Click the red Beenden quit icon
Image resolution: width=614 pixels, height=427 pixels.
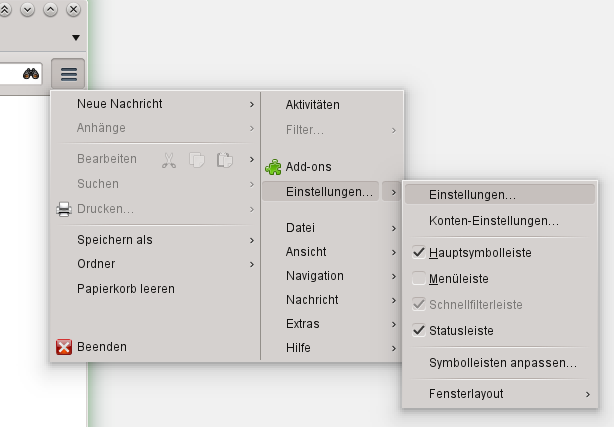pos(64,348)
